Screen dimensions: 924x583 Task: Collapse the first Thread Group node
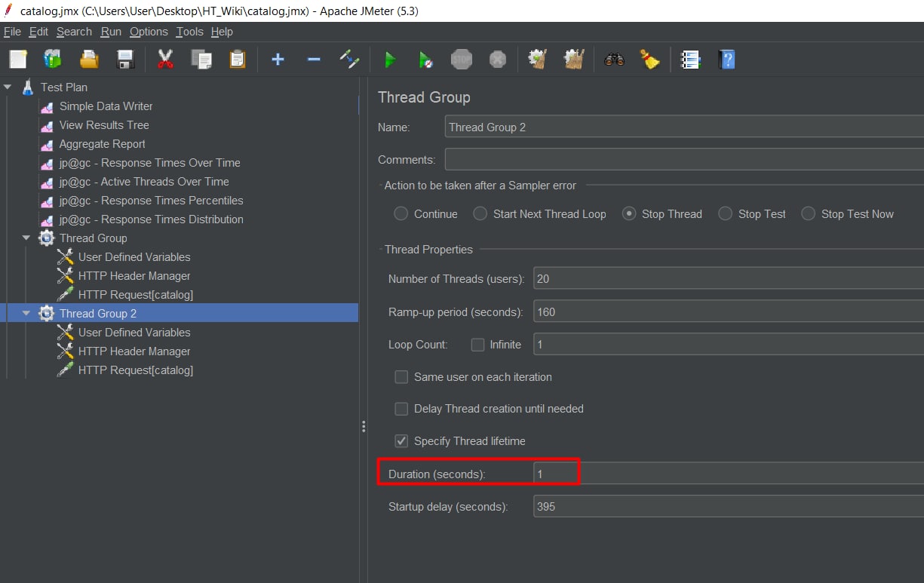click(27, 238)
